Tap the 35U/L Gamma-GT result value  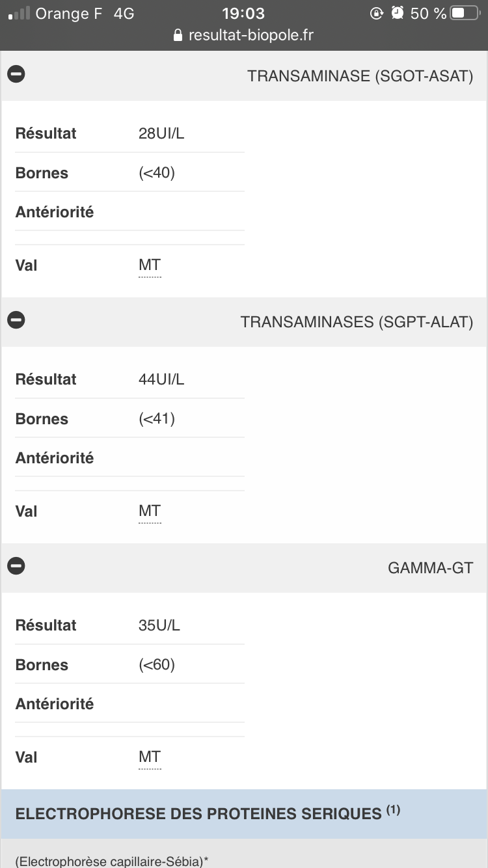tap(159, 625)
